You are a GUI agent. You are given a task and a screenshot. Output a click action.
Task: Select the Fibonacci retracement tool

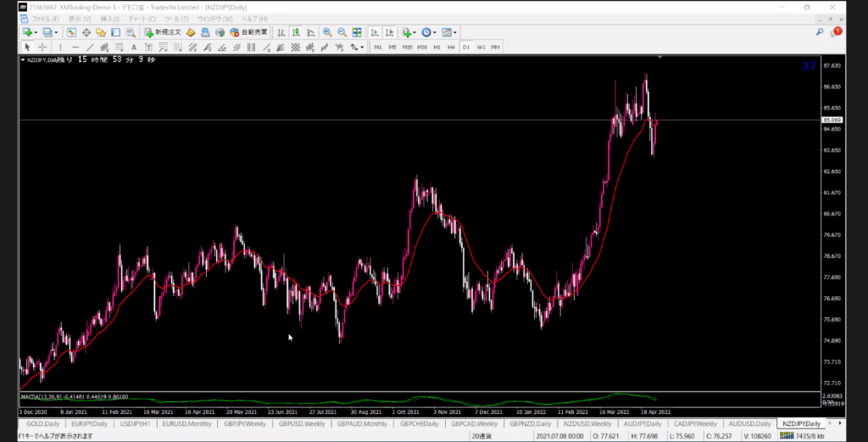pyautogui.click(x=119, y=48)
